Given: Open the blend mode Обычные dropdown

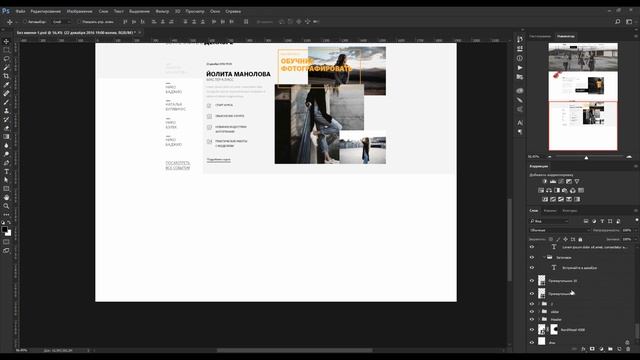Looking at the screenshot, I should point(559,230).
